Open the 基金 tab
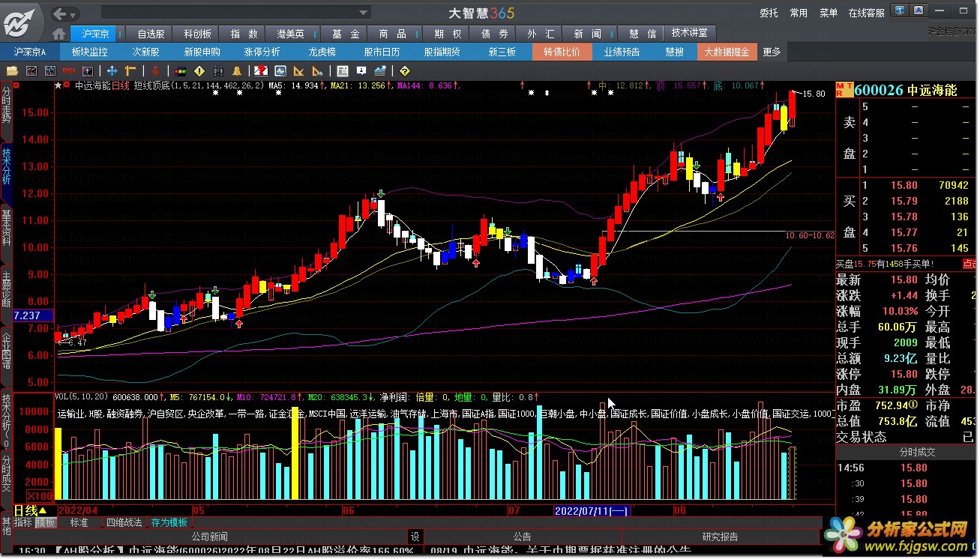 pos(346,34)
